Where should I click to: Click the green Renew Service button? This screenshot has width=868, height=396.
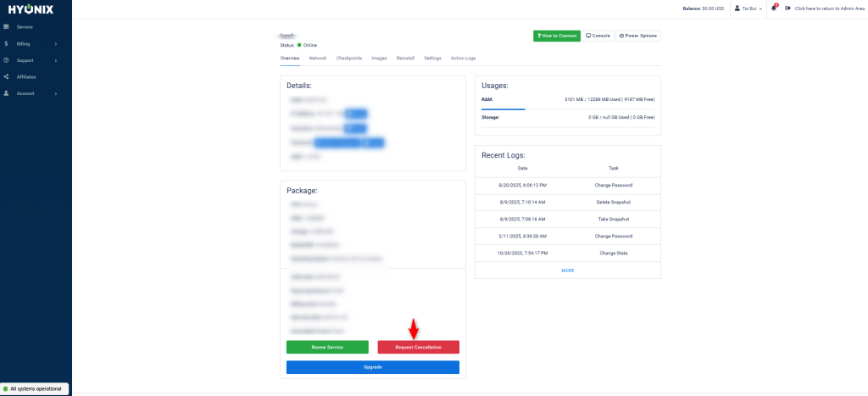(x=327, y=347)
